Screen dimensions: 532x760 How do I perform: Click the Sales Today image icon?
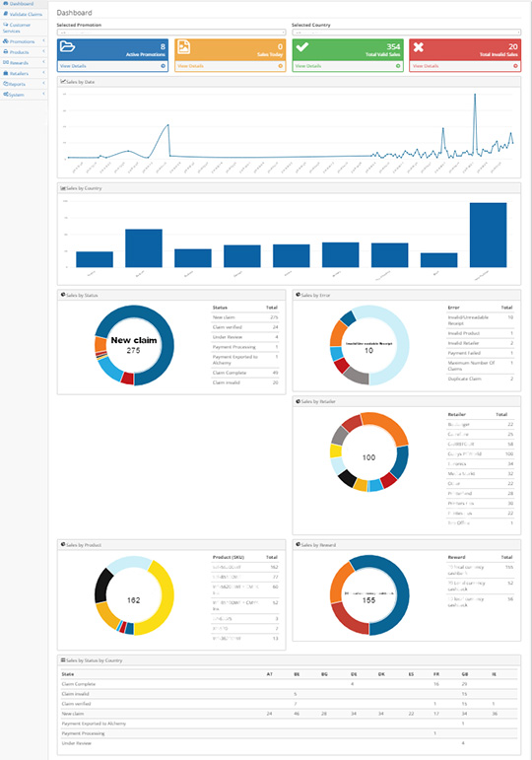click(183, 47)
